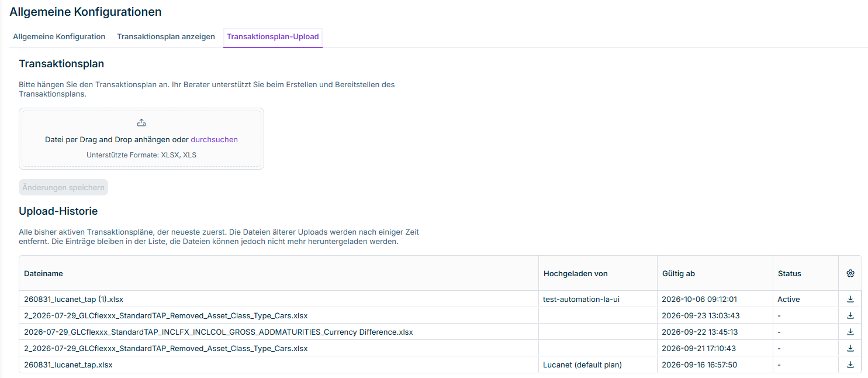
Task: Select the Removed_Asset_Class_Type_Cars file name dated 2026-09-23
Action: (x=166, y=315)
